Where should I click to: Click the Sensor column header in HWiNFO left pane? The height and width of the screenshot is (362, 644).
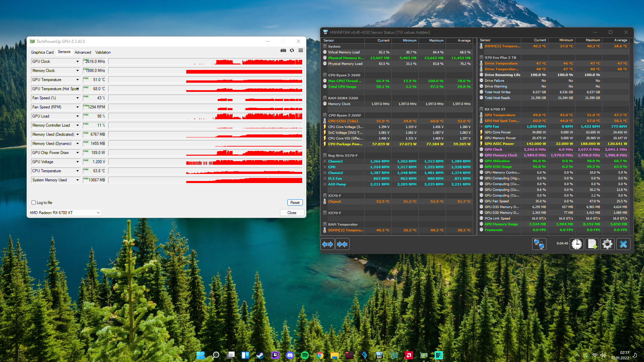[x=343, y=41]
